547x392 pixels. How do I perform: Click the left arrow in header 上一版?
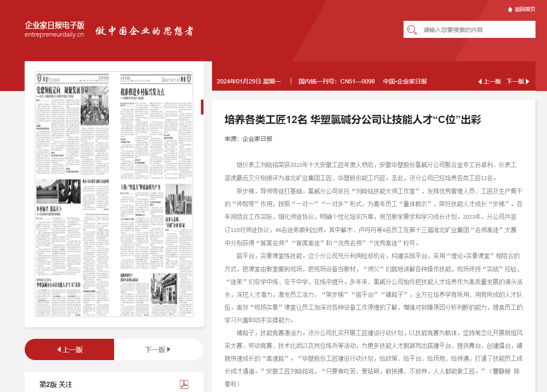(480, 81)
